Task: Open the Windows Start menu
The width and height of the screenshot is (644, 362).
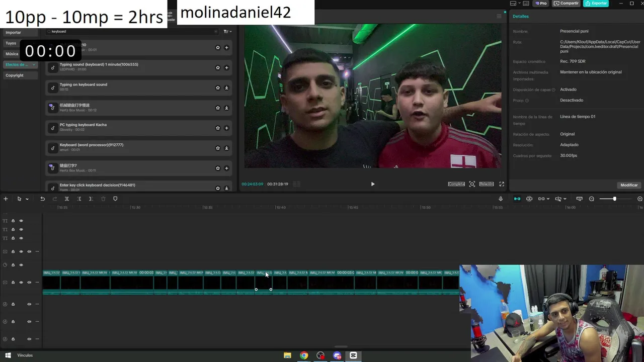Action: (x=8, y=355)
